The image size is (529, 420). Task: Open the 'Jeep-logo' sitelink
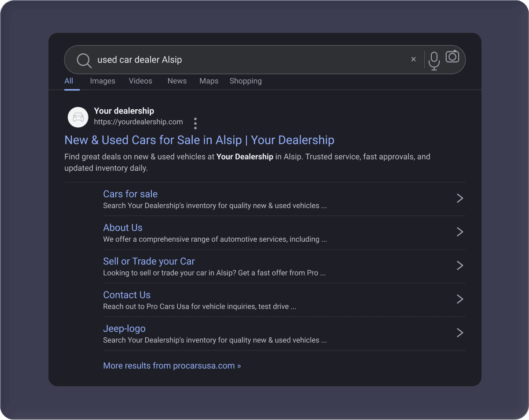[124, 329]
